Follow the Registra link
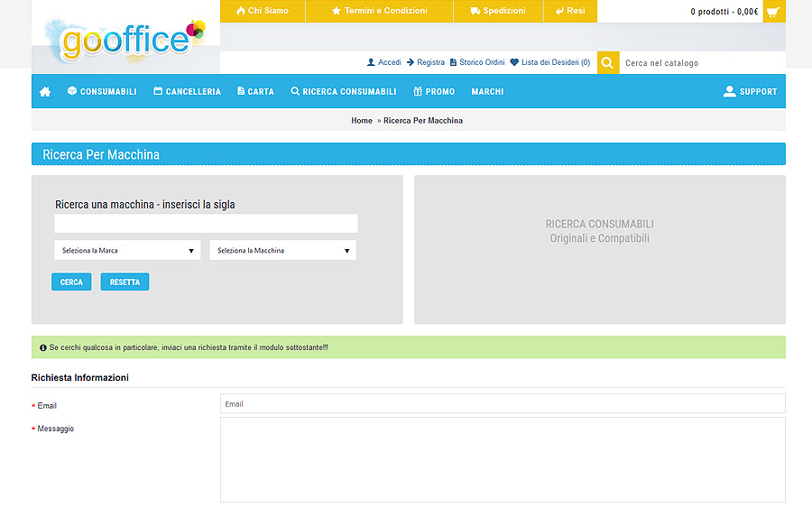The width and height of the screenshot is (812, 508). coord(431,62)
